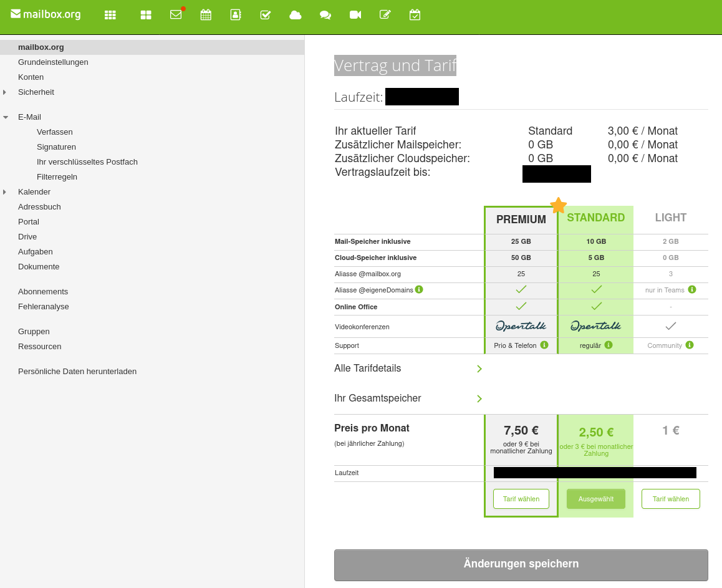722x588 pixels.
Task: Open the document editor pencil icon
Action: pyautogui.click(x=385, y=15)
